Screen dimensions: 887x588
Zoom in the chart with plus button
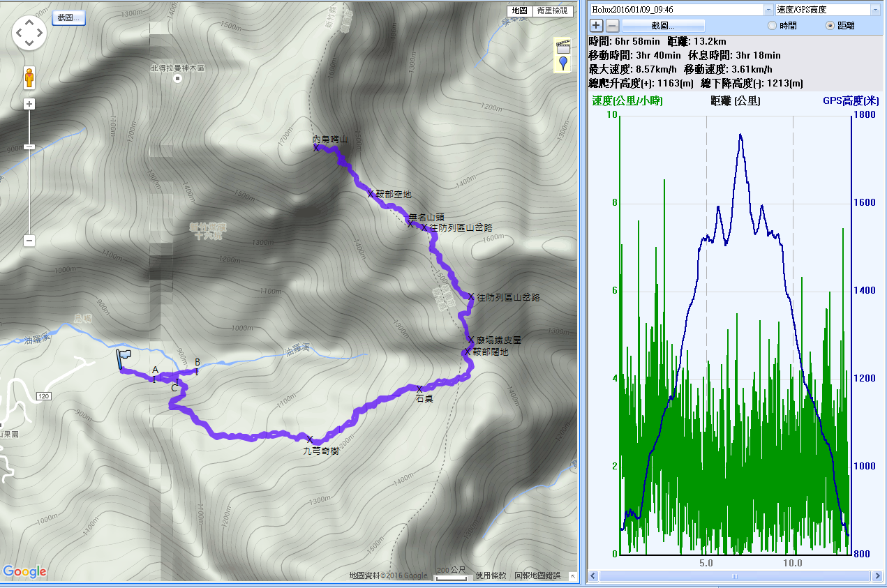click(596, 26)
